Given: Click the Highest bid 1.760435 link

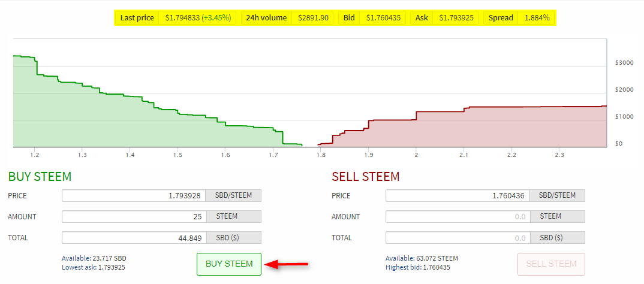Looking at the screenshot, I should coord(418,267).
